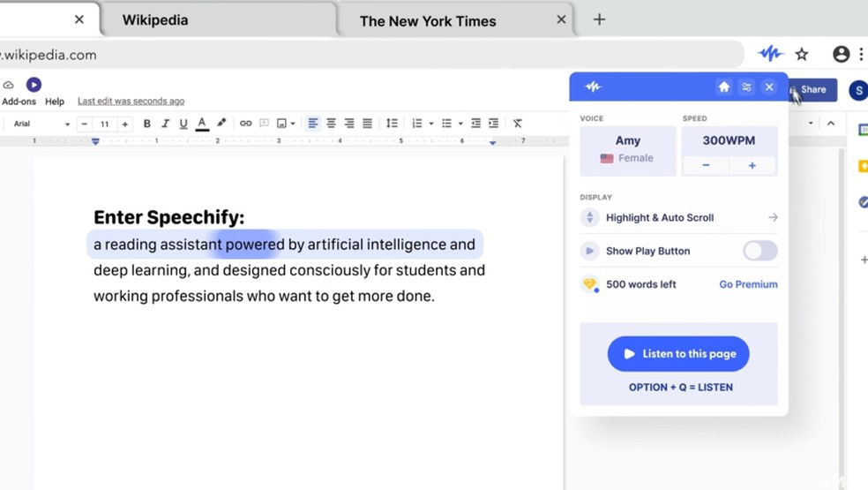This screenshot has height=490, width=868.
Task: Increase reading speed with plus
Action: [x=752, y=166]
